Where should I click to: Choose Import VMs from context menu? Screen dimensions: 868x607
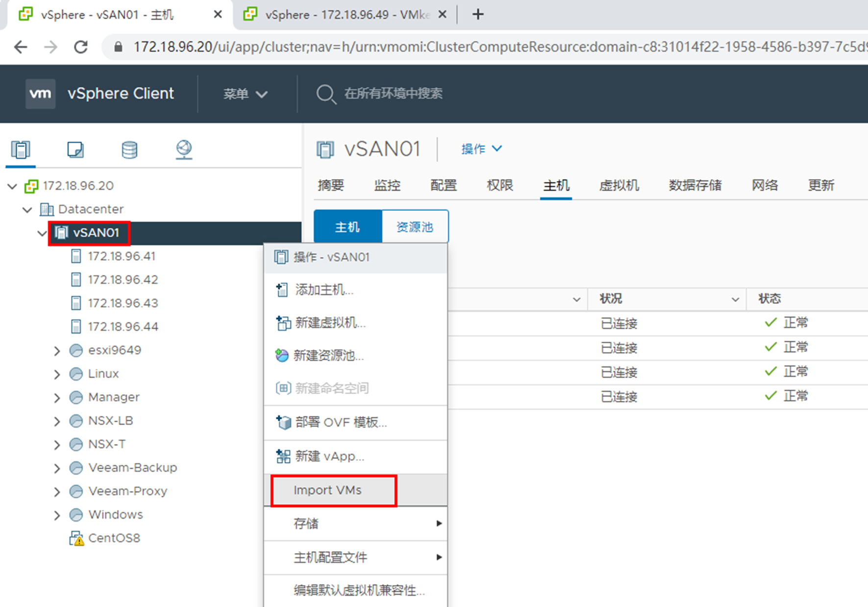point(355,490)
